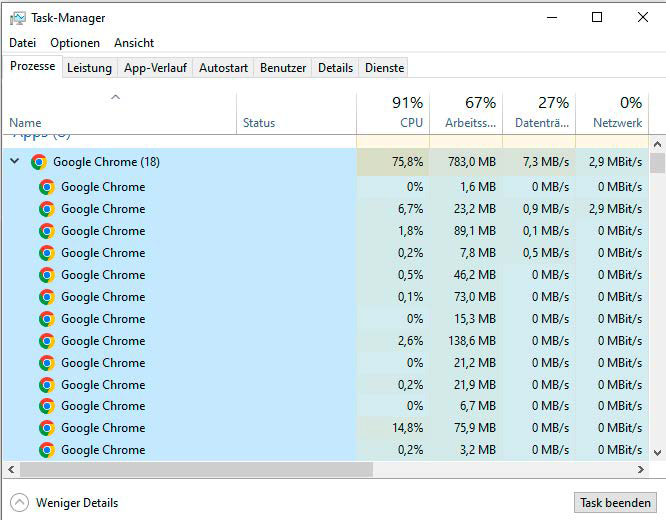Viewport: 670px width, 522px height.
Task: Open the Optionen menu
Action: pos(75,43)
